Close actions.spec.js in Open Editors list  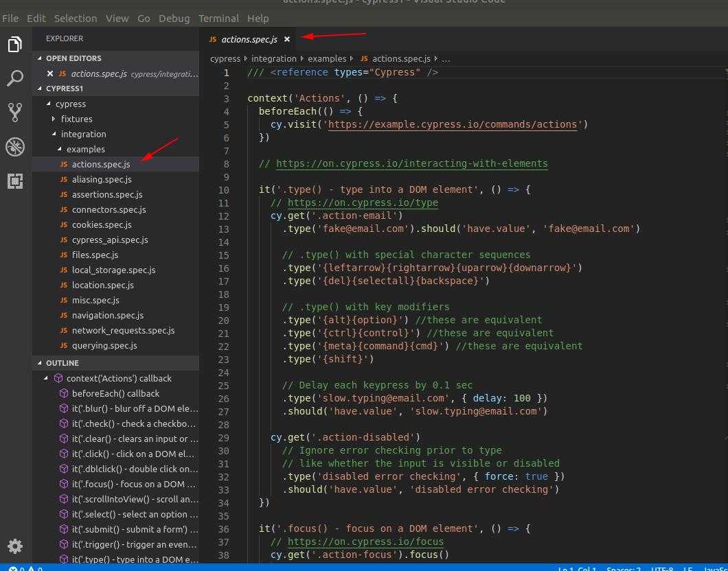click(x=50, y=73)
